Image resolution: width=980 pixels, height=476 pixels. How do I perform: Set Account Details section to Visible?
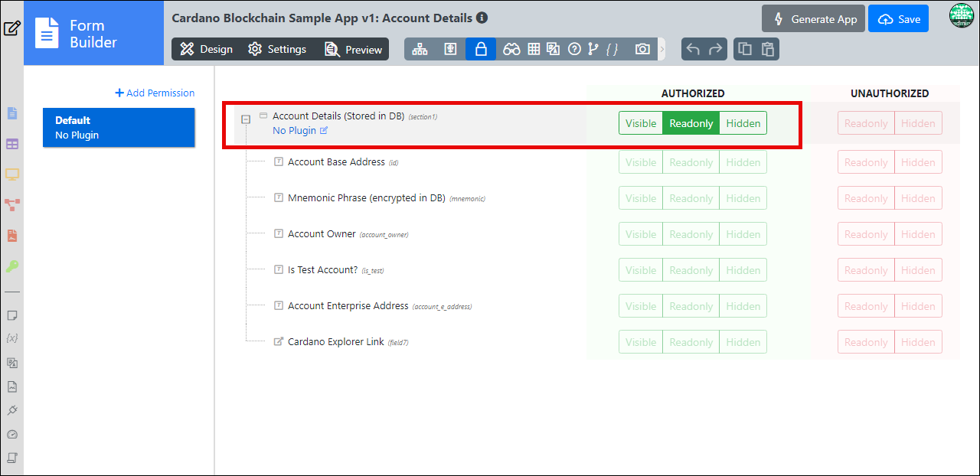(641, 123)
